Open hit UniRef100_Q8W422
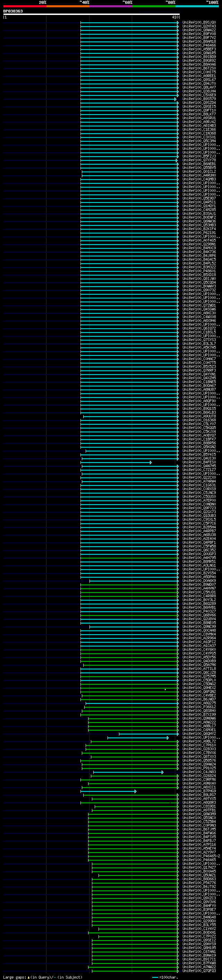The height and width of the screenshot is (980, 222). pos(199,30)
